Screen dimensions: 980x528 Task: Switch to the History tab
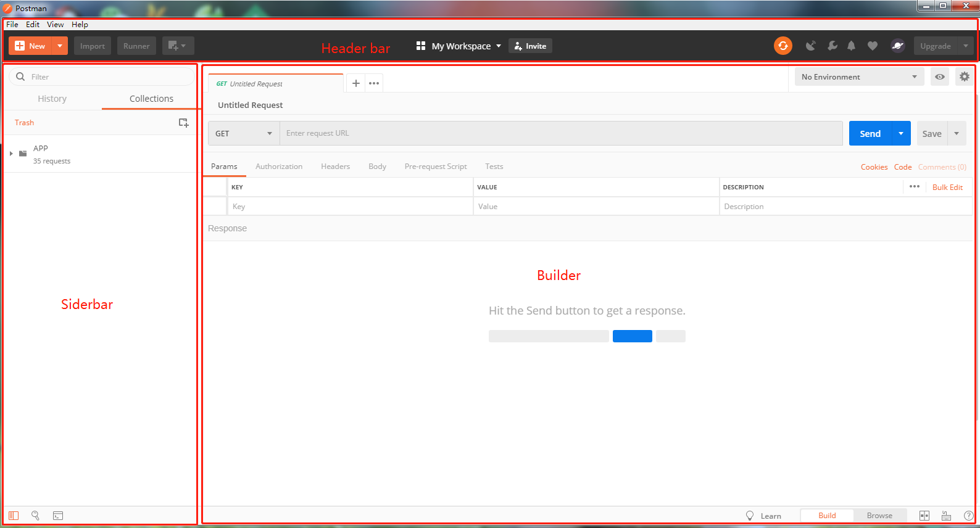tap(52, 99)
